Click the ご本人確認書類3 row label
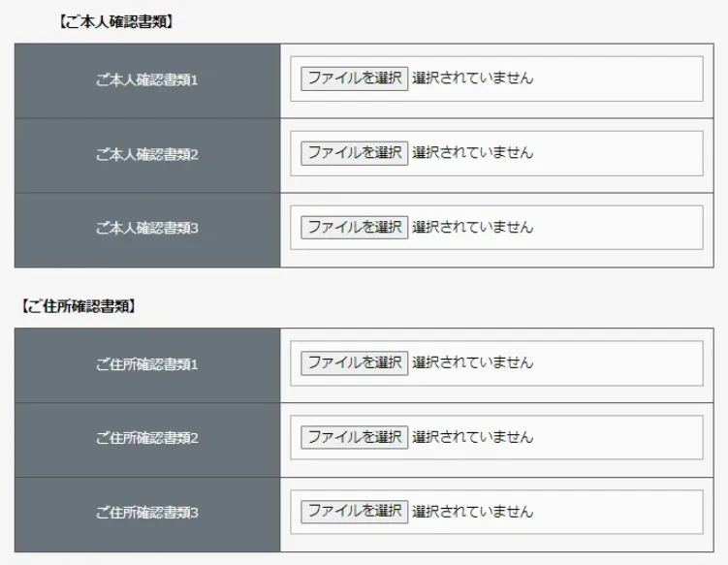This screenshot has height=565, width=728. click(x=147, y=229)
